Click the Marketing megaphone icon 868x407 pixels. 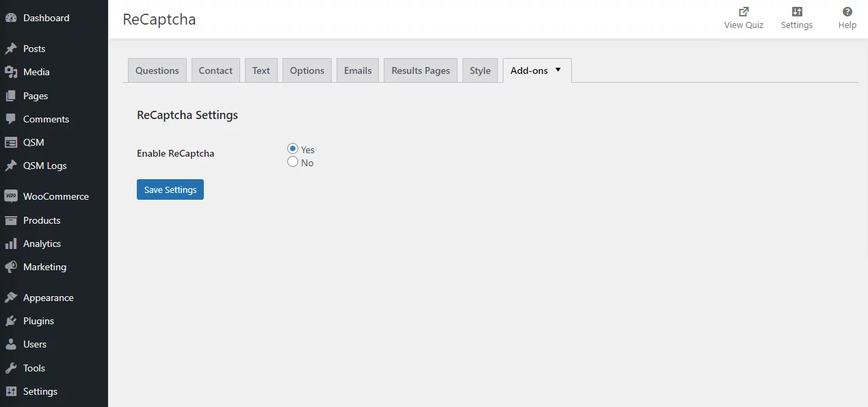11,267
